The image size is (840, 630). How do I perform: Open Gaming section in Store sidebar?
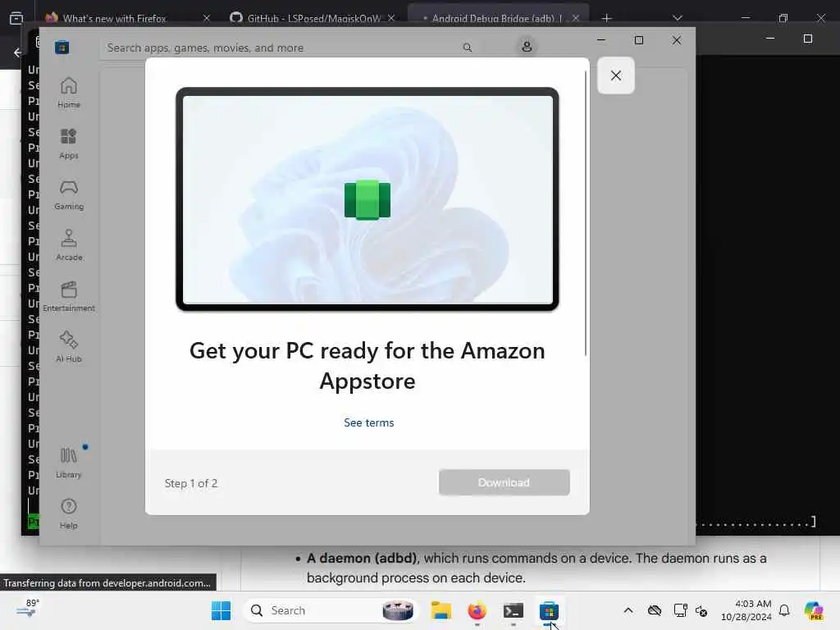[69, 194]
